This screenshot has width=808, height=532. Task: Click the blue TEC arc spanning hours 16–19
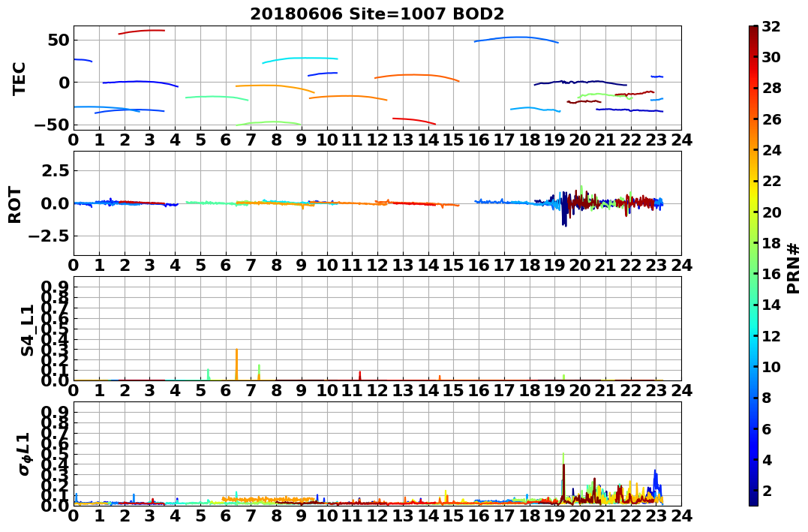pos(516,39)
